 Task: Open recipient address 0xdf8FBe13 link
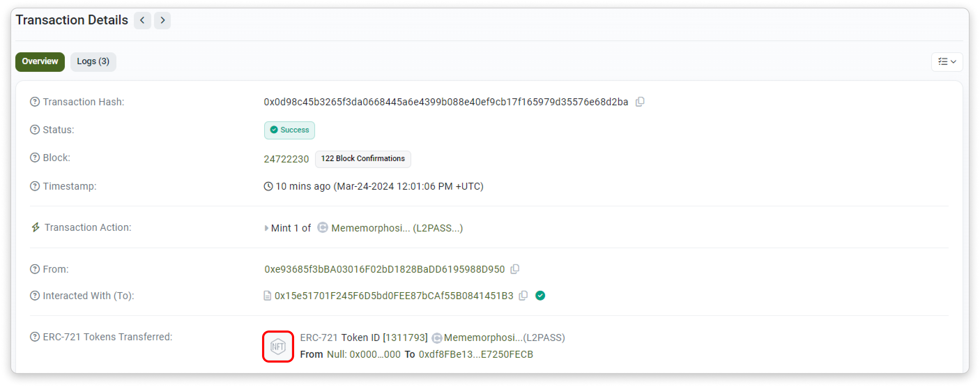pyautogui.click(x=476, y=354)
